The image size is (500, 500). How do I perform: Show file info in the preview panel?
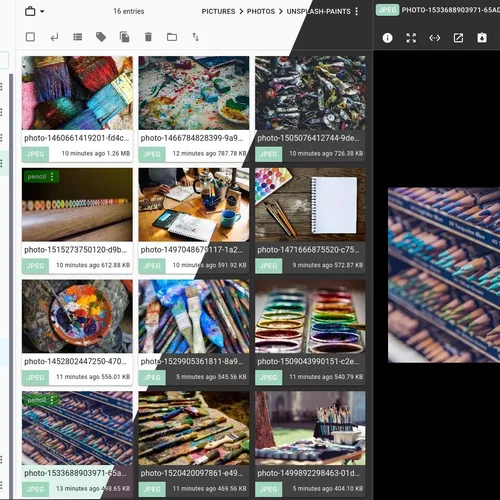point(387,38)
